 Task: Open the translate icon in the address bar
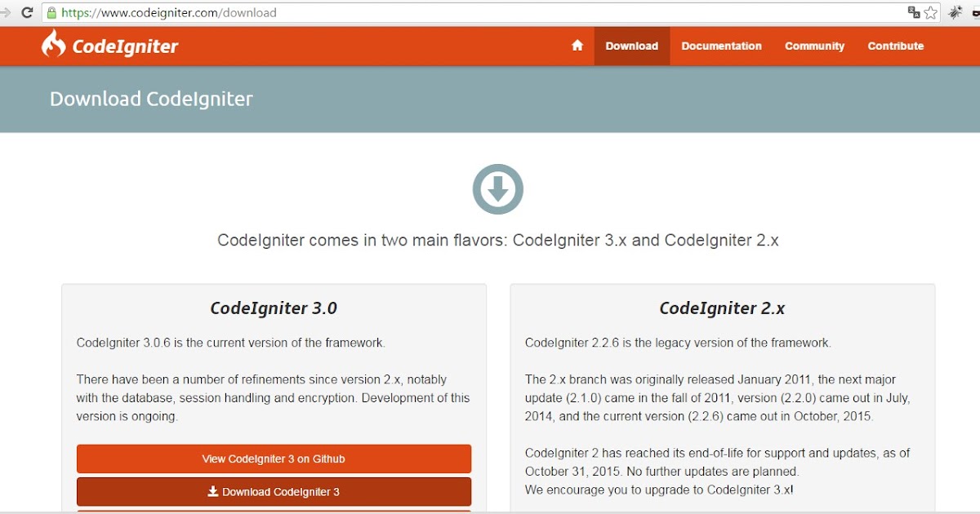pos(914,12)
